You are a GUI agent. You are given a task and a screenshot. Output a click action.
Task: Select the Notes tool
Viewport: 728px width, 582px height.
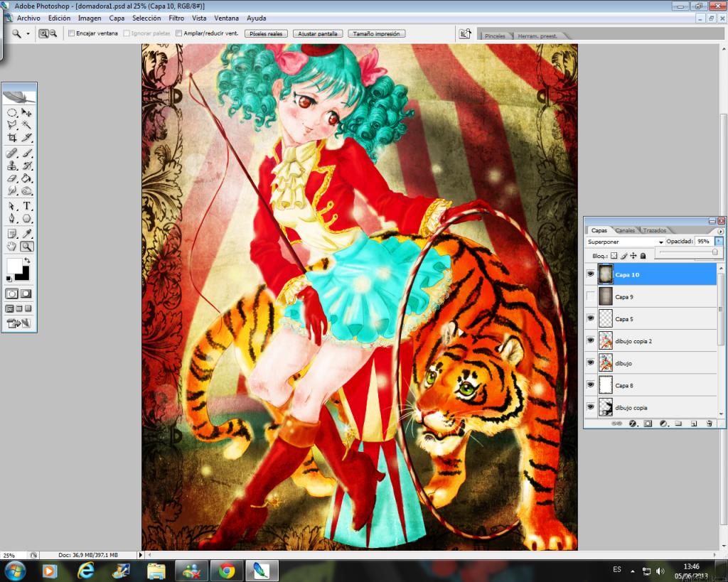(12, 234)
